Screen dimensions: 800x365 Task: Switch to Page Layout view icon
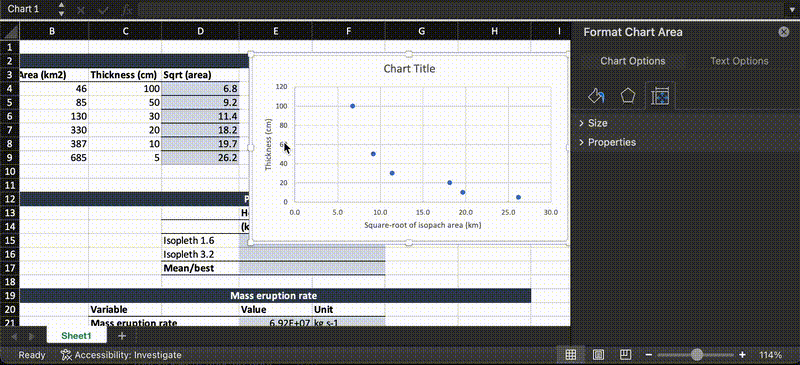tap(598, 354)
